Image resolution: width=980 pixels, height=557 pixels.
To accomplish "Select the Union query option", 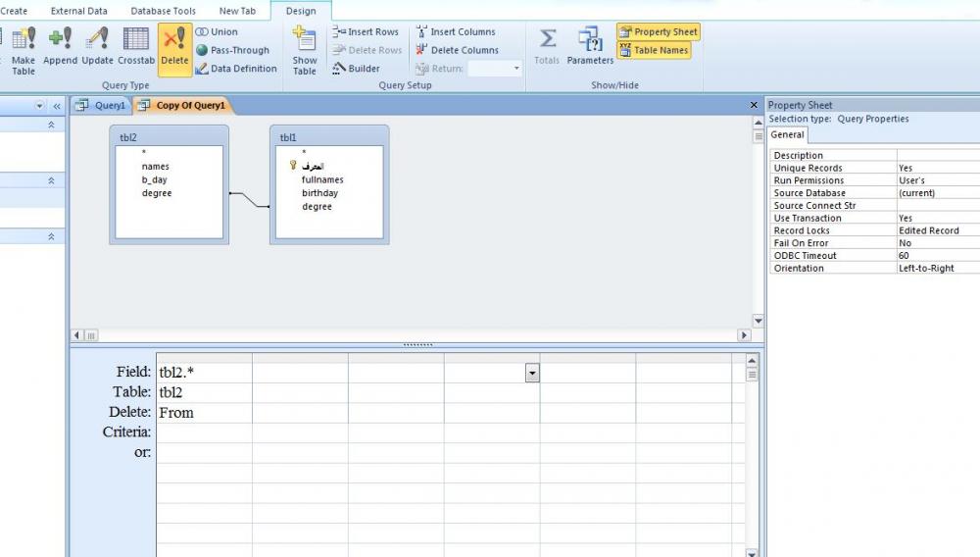I will coord(217,31).
